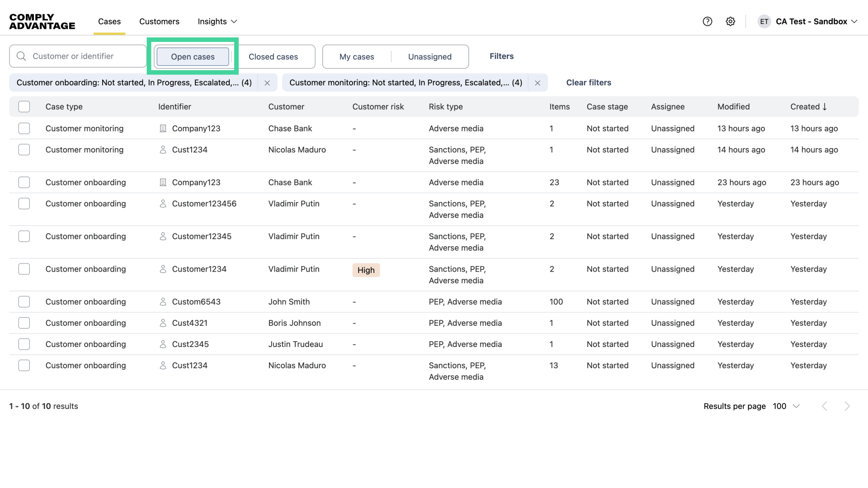Expand the Insights menu dropdown
Screen dimensions: 868x488
[x=217, y=21]
